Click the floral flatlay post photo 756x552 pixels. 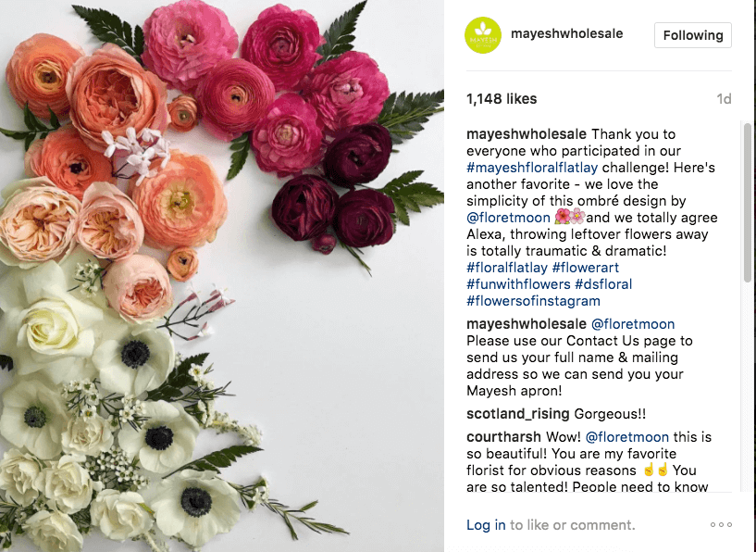[x=222, y=276]
